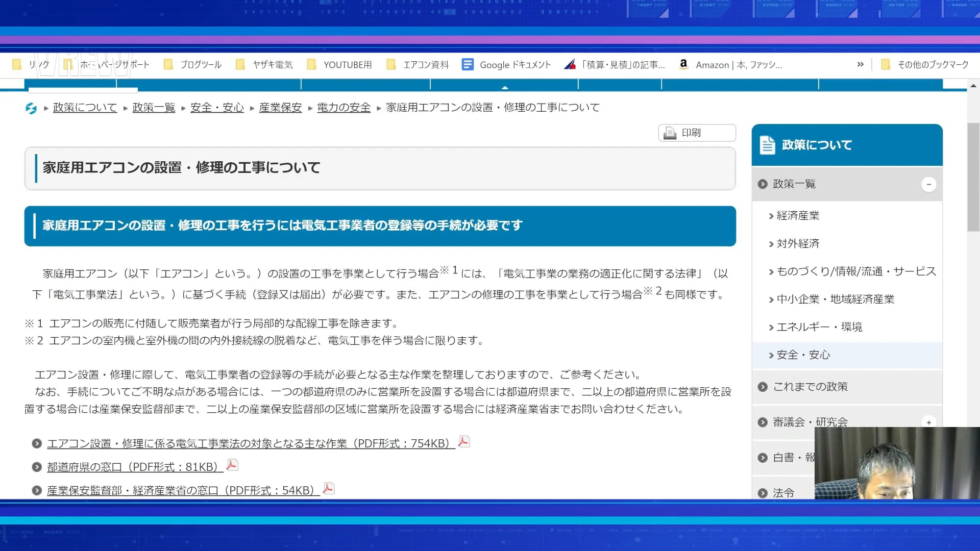Viewport: 980px width, 551px height.
Task: Open the ブログツール bookmark folder
Action: click(x=192, y=65)
